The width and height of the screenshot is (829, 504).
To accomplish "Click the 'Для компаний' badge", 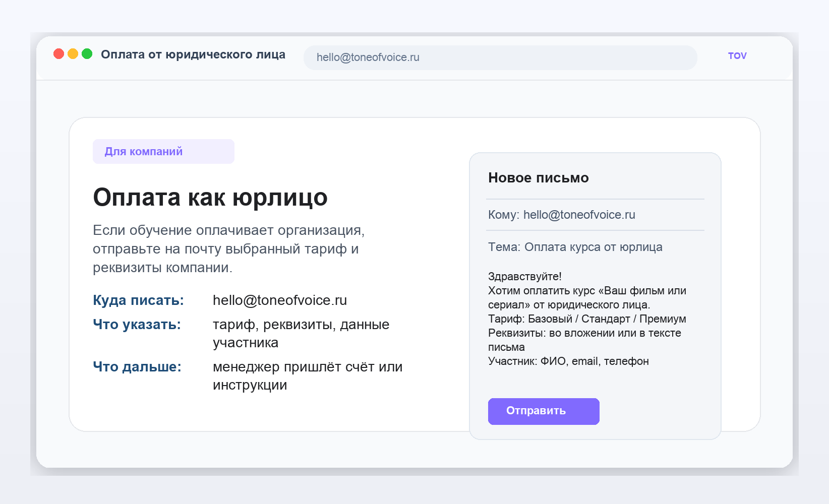I will pyautogui.click(x=163, y=151).
